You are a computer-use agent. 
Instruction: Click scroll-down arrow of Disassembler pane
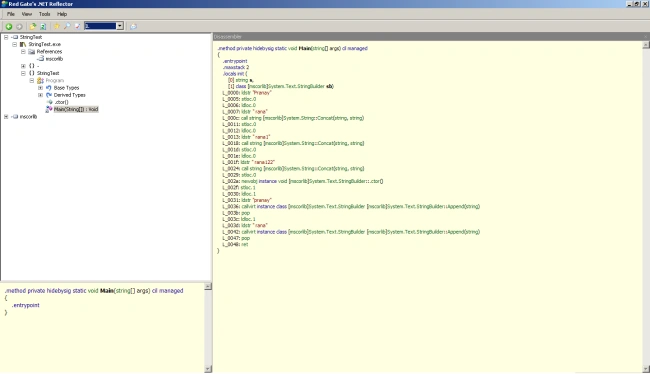click(x=646, y=369)
